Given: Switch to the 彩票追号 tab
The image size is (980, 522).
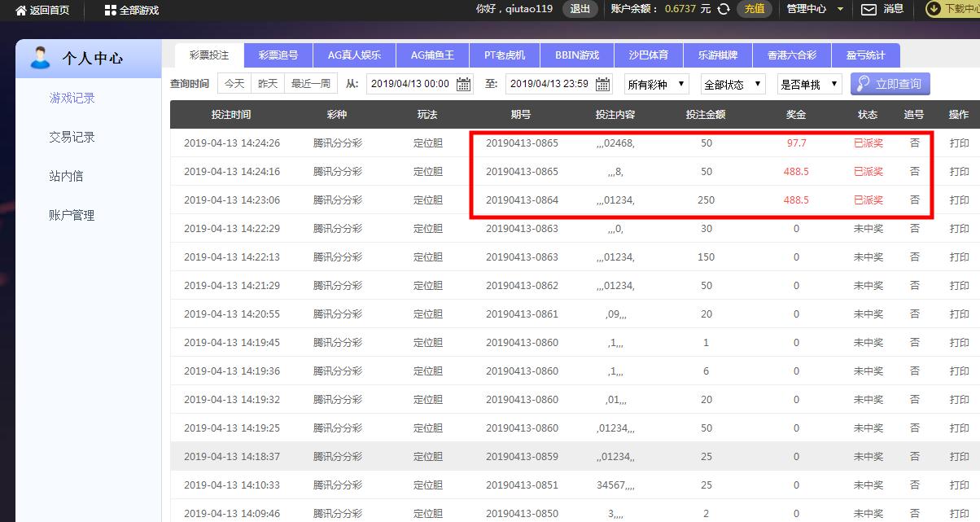Looking at the screenshot, I should pyautogui.click(x=278, y=55).
